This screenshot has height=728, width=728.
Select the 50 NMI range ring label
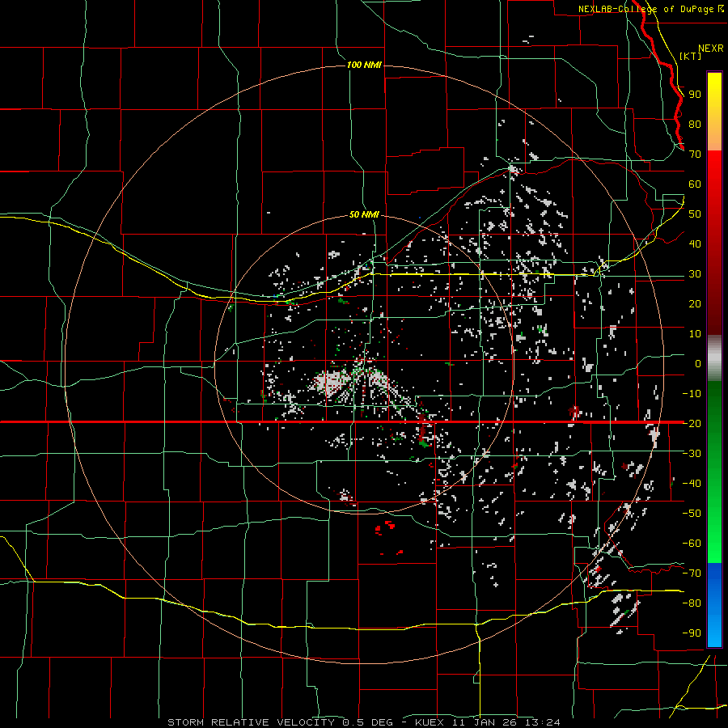(x=364, y=214)
